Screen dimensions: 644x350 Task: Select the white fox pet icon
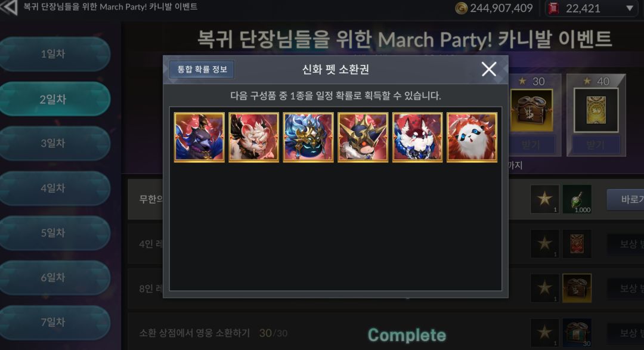coord(417,137)
